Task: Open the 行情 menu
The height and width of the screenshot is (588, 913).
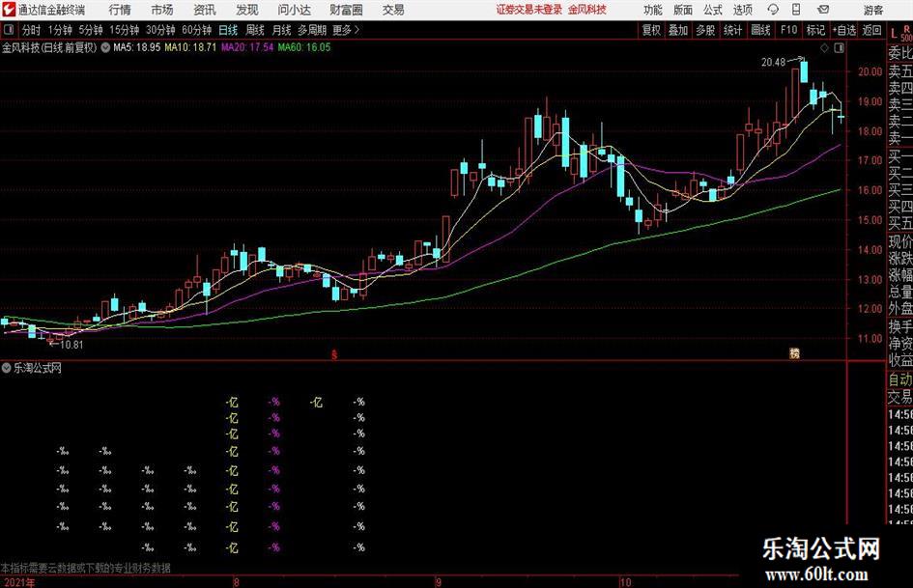Action: (120, 10)
